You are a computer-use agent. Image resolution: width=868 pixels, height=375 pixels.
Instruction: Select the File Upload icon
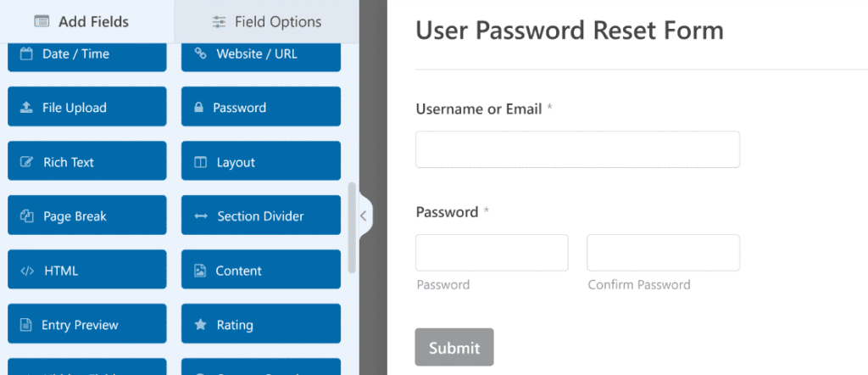coord(26,108)
